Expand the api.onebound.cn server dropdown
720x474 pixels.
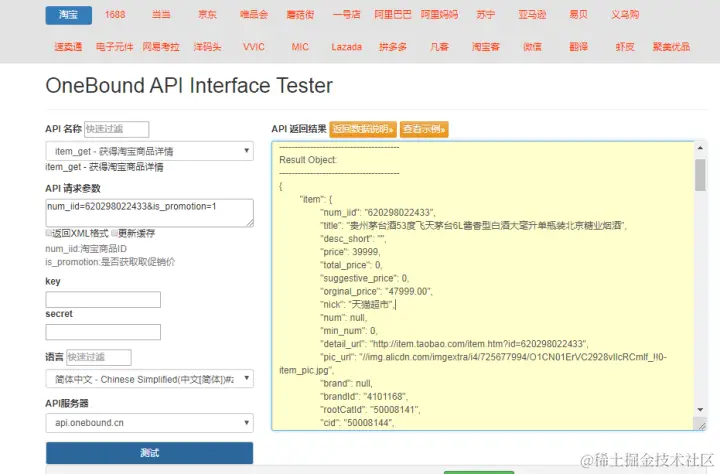(x=149, y=423)
